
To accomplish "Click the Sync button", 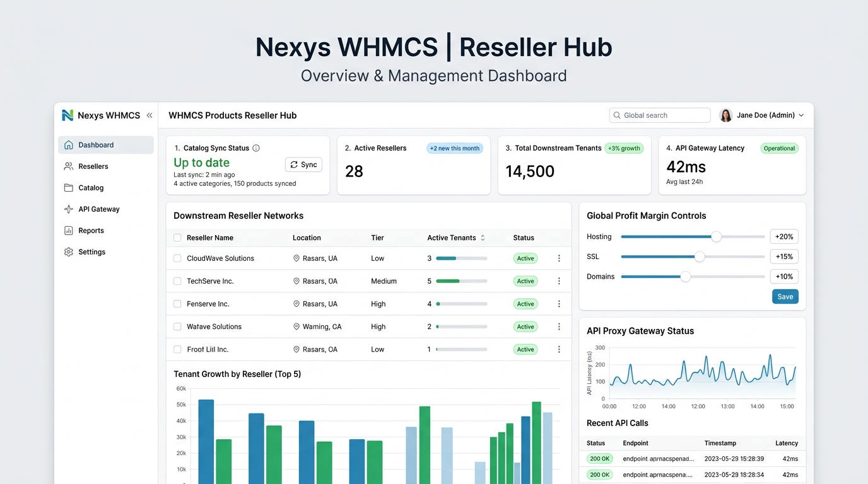I will click(x=303, y=164).
